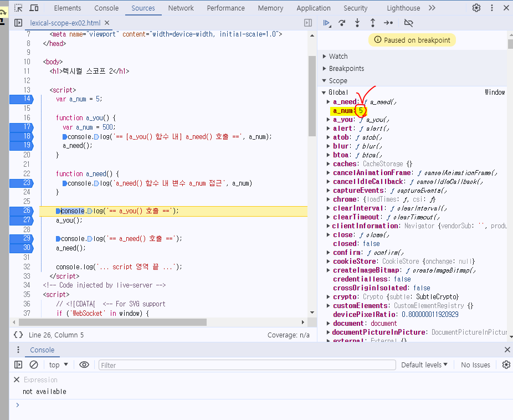Expand the crypto object entry
This screenshot has height=420, width=513.
[328, 296]
